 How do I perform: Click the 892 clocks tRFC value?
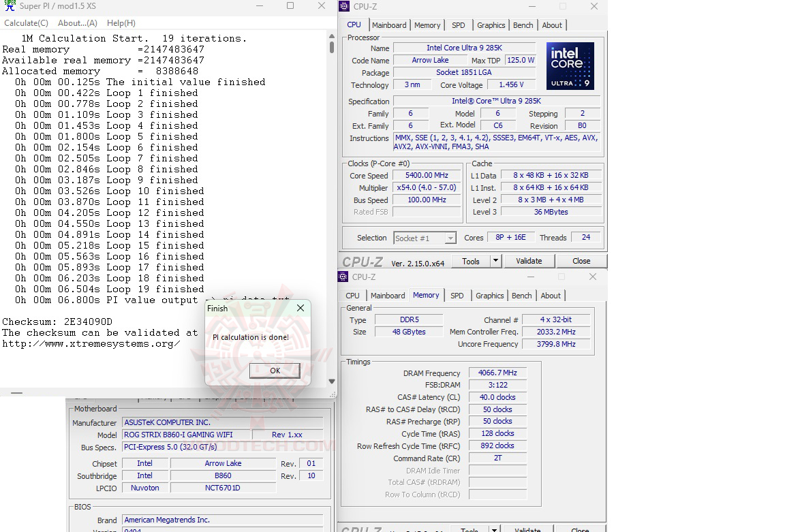tap(497, 446)
